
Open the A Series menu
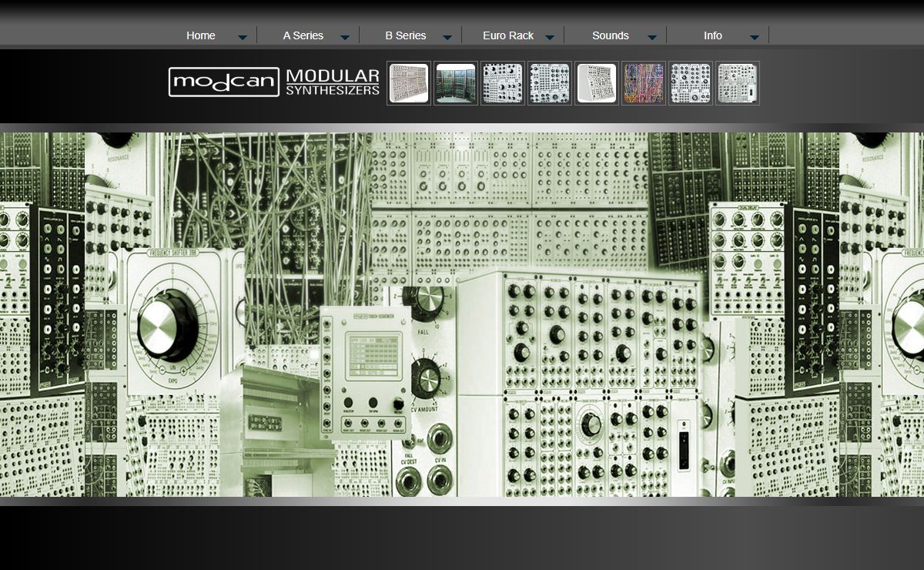[x=303, y=35]
